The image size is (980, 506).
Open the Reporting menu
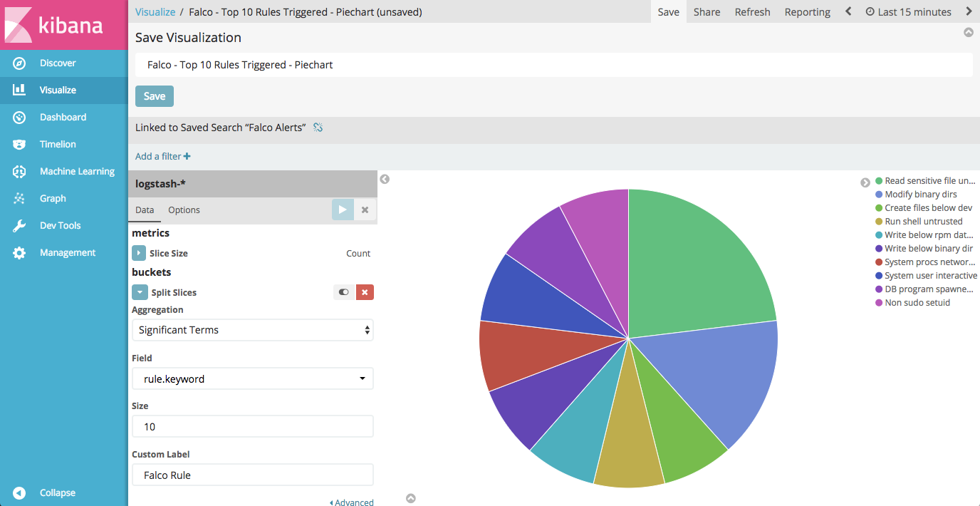click(808, 12)
